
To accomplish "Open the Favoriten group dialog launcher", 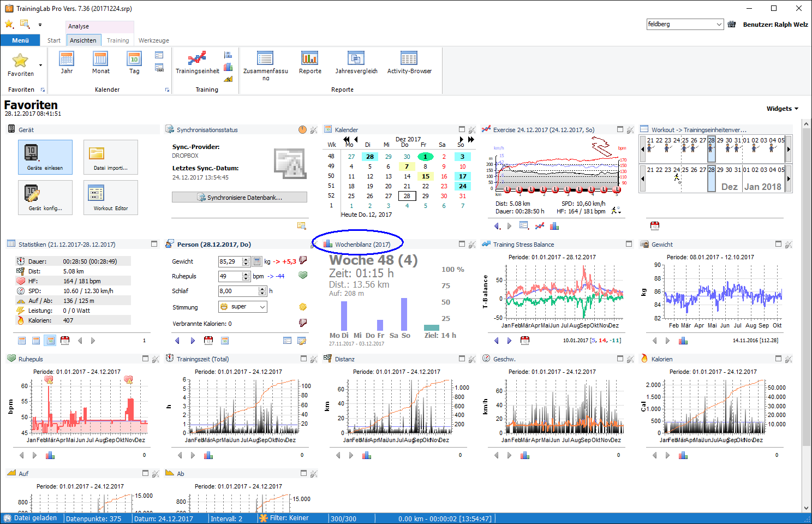I will tap(43, 90).
